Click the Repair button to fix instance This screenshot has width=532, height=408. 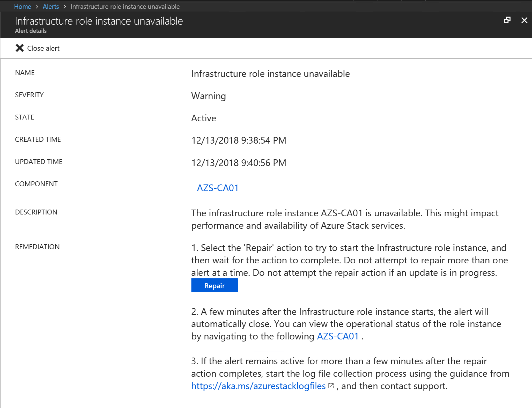(x=215, y=285)
